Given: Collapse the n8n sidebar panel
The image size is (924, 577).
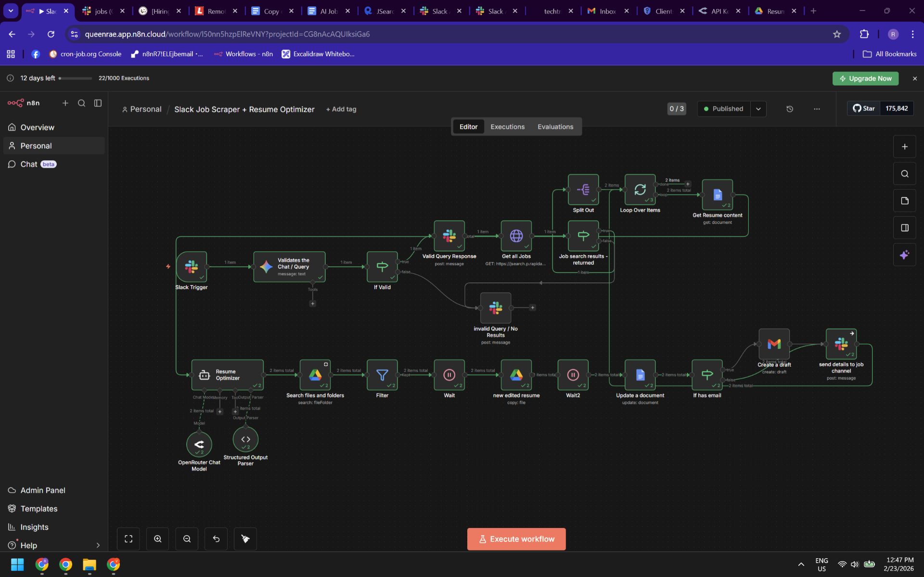Looking at the screenshot, I should (98, 103).
